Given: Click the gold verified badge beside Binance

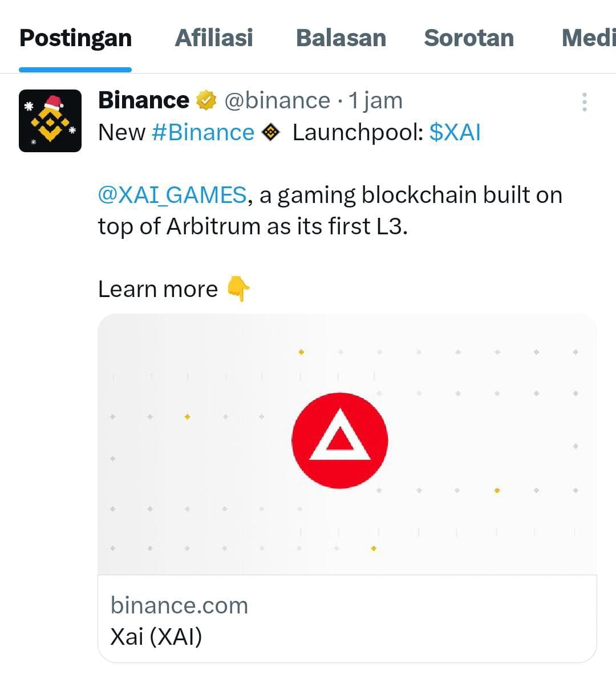Looking at the screenshot, I should point(206,99).
